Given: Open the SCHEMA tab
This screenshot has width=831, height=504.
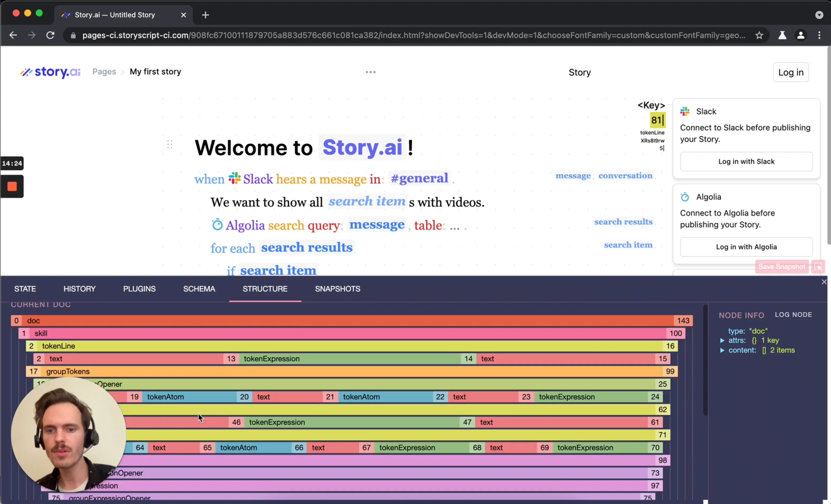Looking at the screenshot, I should click(x=199, y=289).
